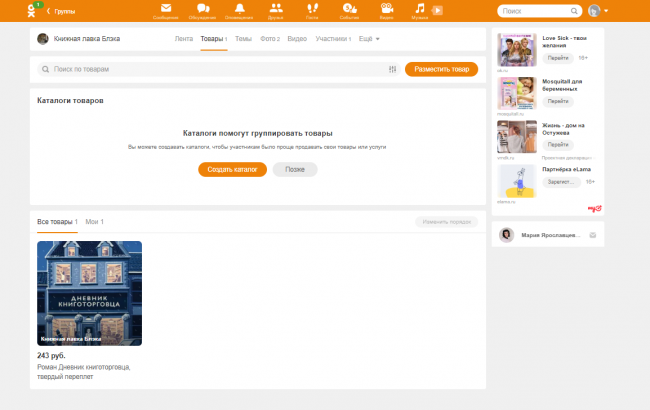The height and width of the screenshot is (410, 650).
Task: Open Messages in the top bar
Action: pos(166,10)
